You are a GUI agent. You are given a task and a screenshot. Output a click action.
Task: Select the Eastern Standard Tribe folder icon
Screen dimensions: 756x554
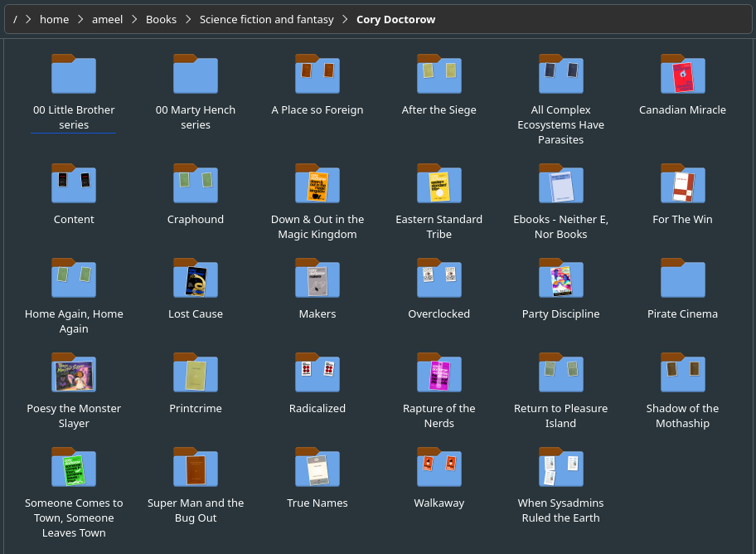point(439,183)
